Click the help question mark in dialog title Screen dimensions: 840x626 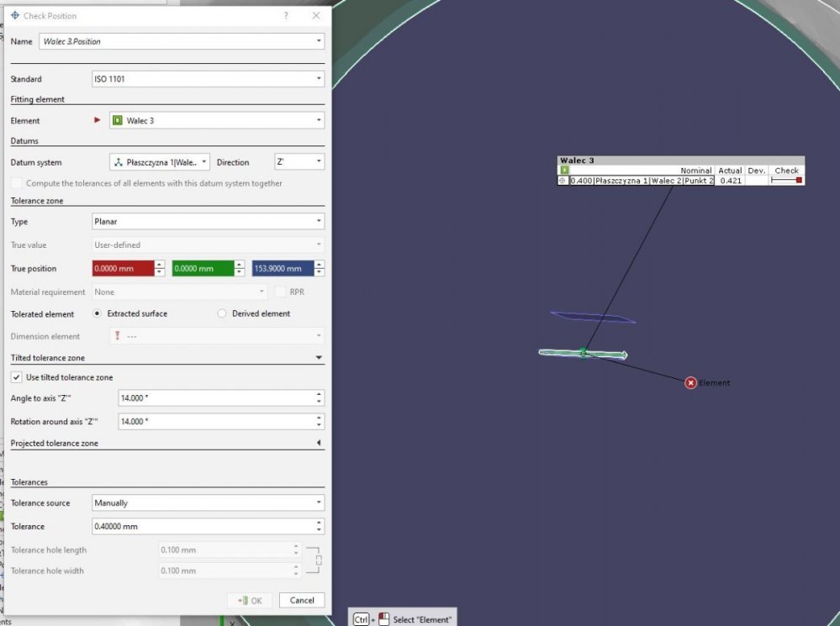[286, 16]
